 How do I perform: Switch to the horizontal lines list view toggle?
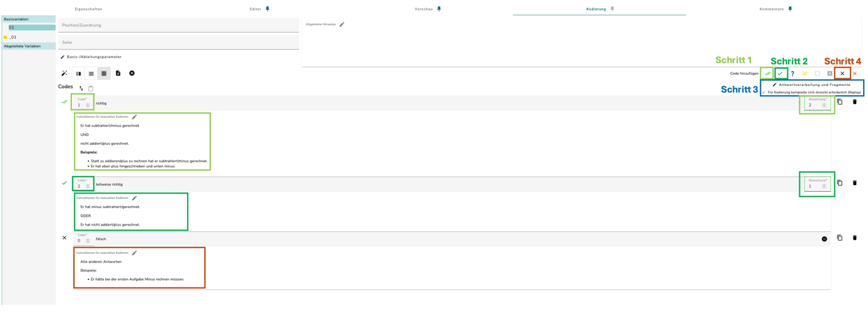[91, 73]
